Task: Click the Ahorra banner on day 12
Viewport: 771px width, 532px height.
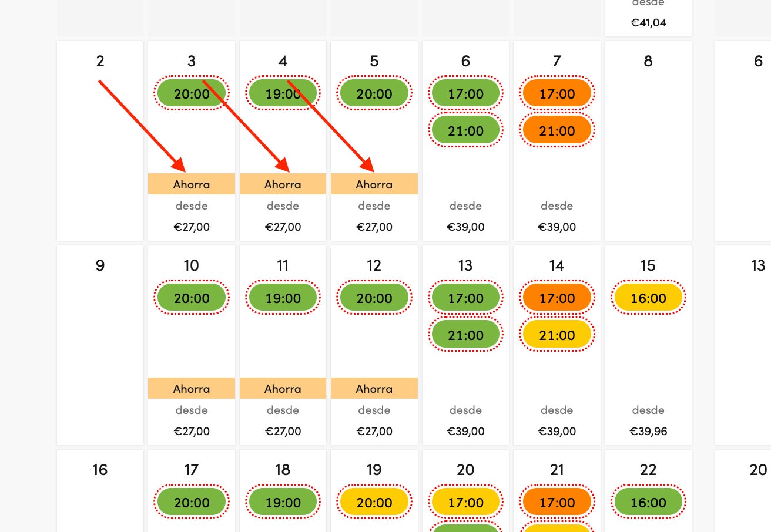Action: (x=374, y=388)
